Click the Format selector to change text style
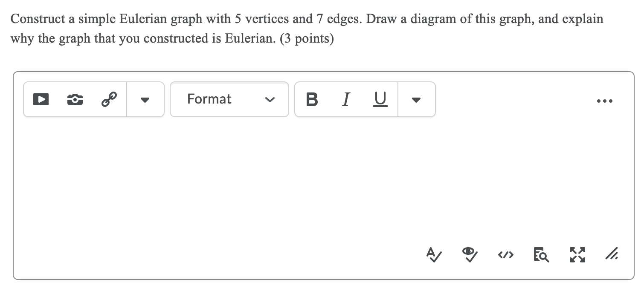This screenshot has width=644, height=294. click(210, 99)
